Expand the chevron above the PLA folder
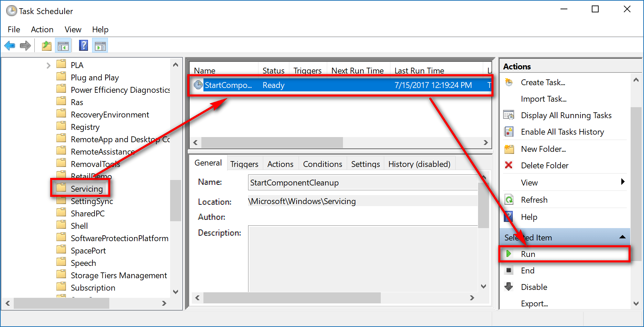This screenshot has width=644, height=327. 48,65
